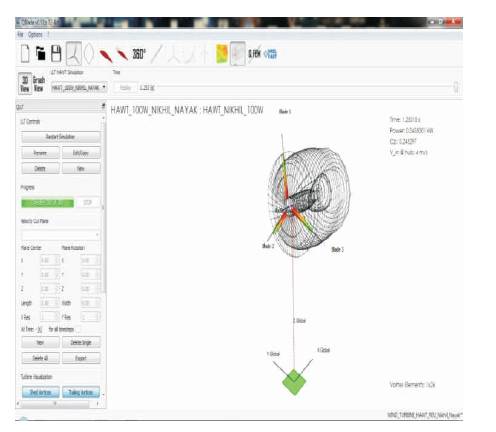Screen dimensions: 496x432
Task: Open the File menu
Action: click(21, 34)
